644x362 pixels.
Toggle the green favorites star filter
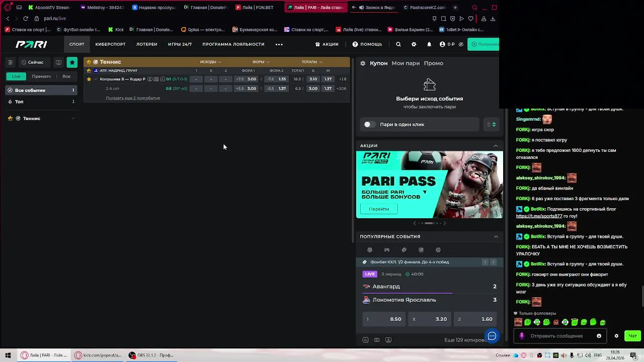[72, 62]
